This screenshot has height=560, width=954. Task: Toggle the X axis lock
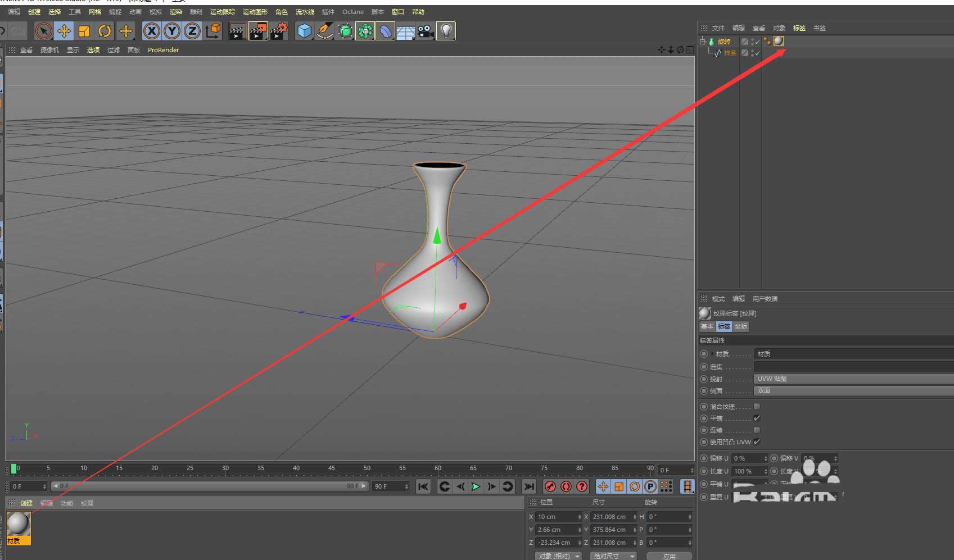pos(151,31)
